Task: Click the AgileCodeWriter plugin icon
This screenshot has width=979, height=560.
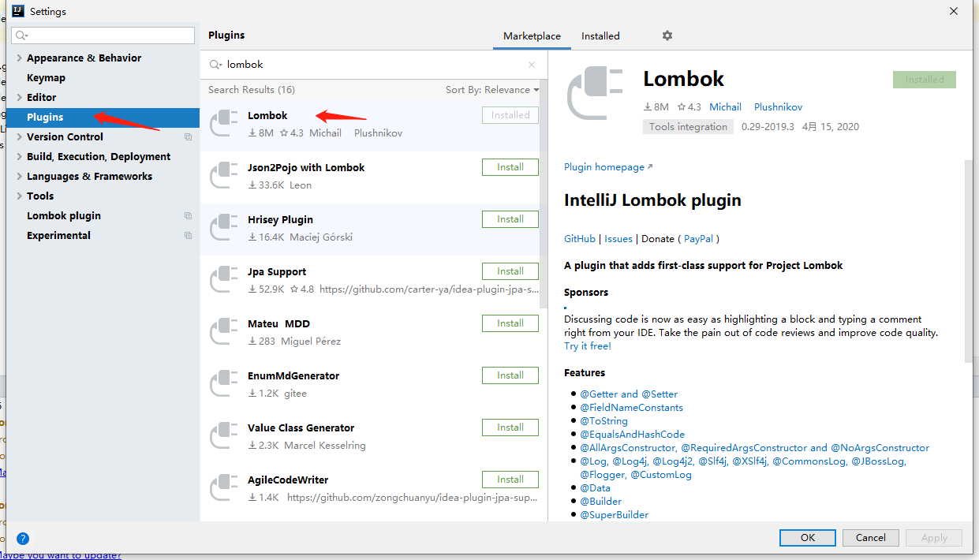Action: (225, 487)
